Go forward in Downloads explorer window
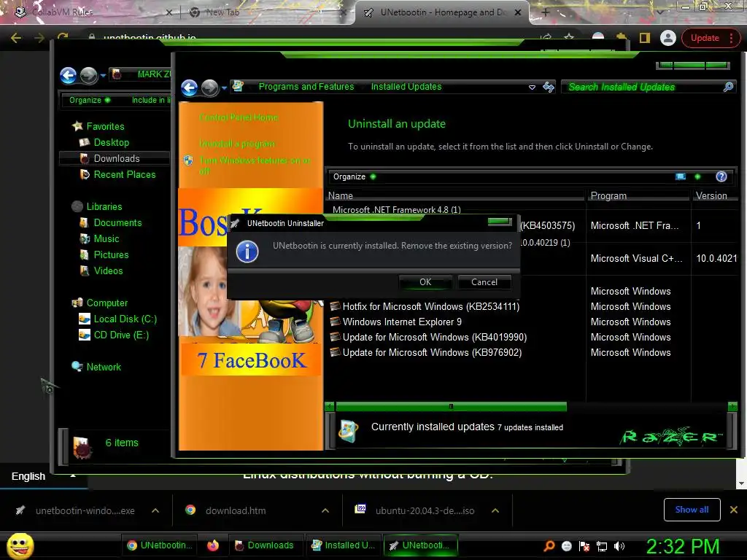The height and width of the screenshot is (560, 747). (x=88, y=75)
